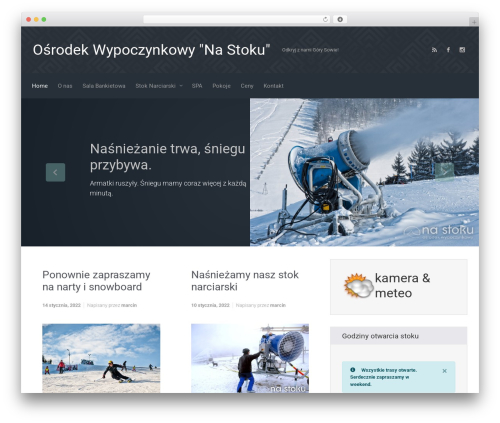Open the SPA menu item

pos(197,86)
